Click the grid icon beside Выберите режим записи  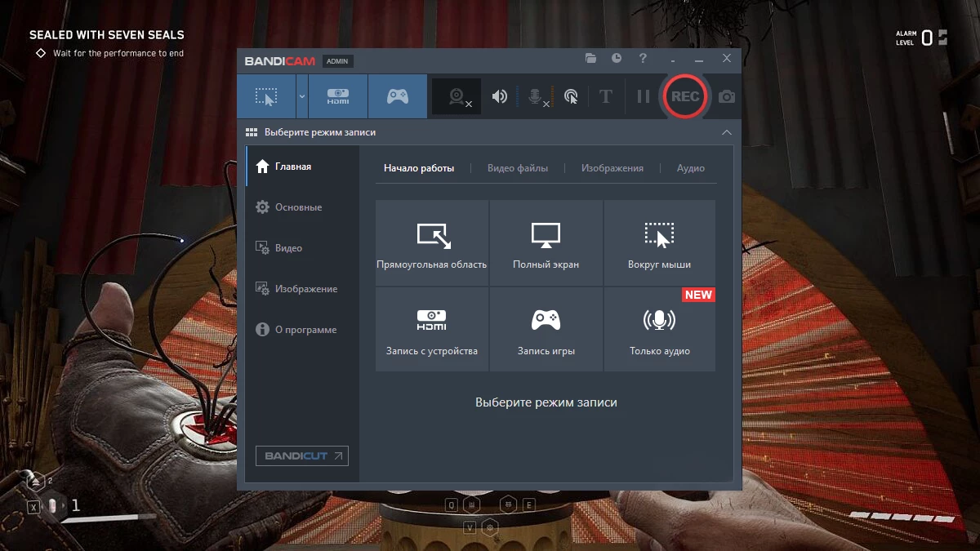(x=252, y=132)
